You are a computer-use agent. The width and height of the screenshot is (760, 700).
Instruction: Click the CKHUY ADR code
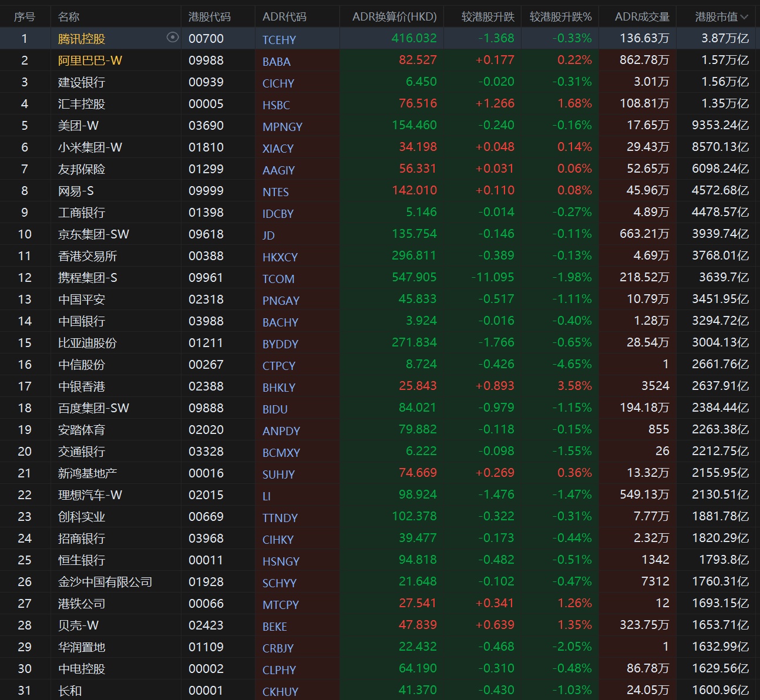click(280, 692)
